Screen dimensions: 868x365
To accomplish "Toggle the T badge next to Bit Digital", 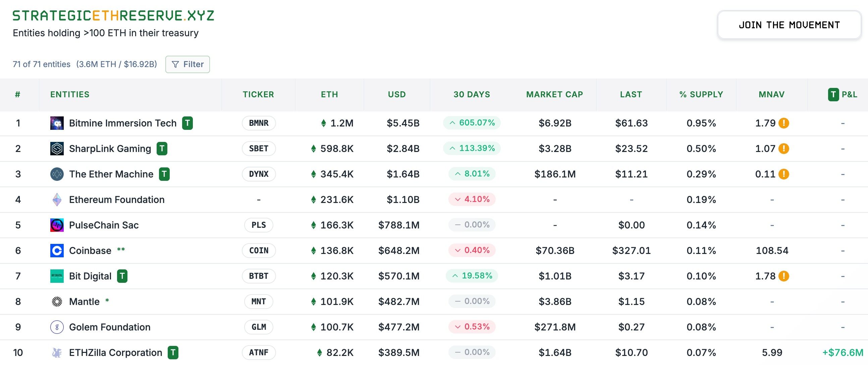I will pyautogui.click(x=123, y=276).
